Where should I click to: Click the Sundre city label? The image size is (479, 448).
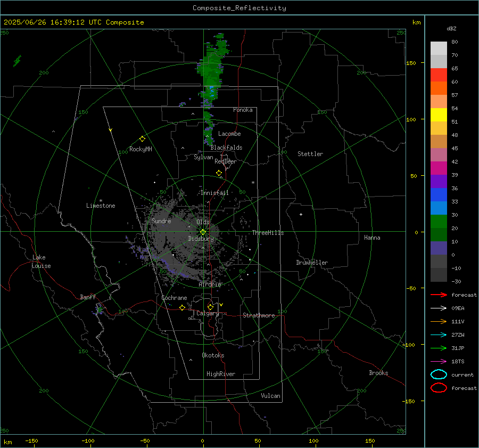pyautogui.click(x=161, y=221)
